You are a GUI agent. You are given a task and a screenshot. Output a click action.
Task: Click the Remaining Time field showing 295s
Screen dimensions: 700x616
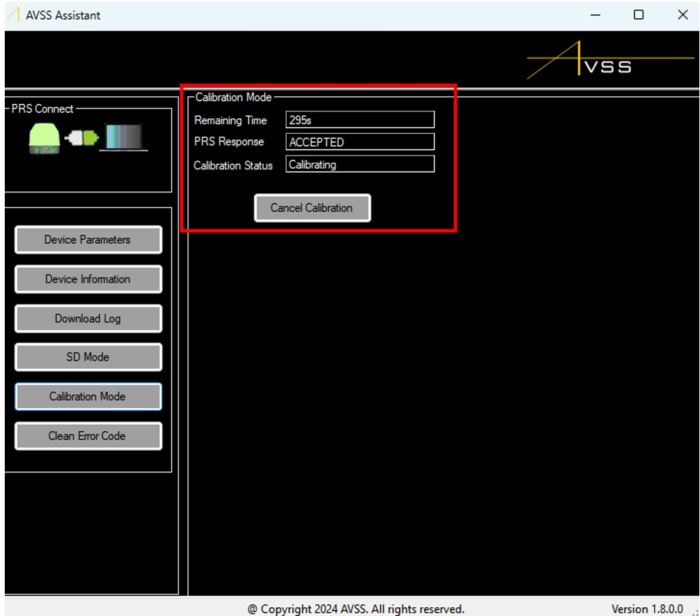point(360,120)
